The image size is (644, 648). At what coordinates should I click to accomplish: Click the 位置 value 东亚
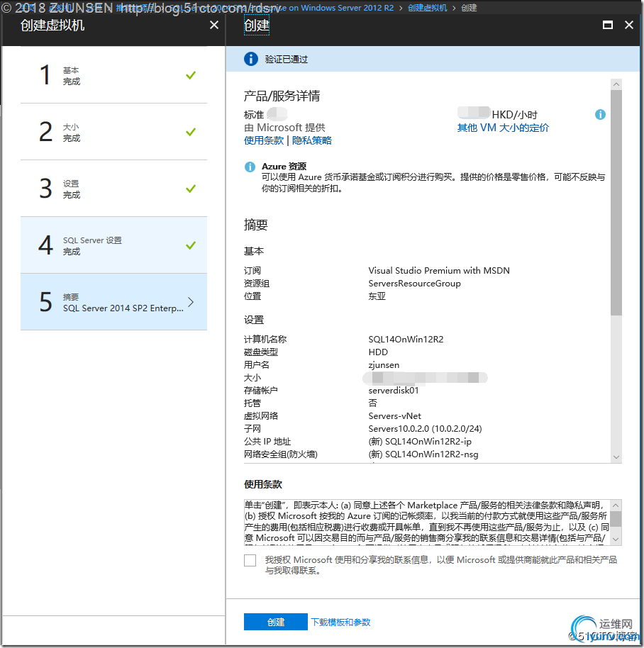tap(377, 296)
